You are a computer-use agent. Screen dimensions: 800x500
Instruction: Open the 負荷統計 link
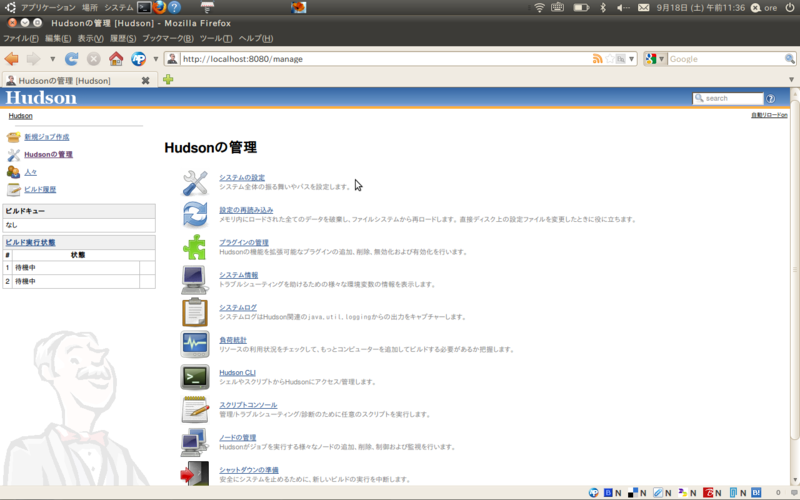point(233,340)
